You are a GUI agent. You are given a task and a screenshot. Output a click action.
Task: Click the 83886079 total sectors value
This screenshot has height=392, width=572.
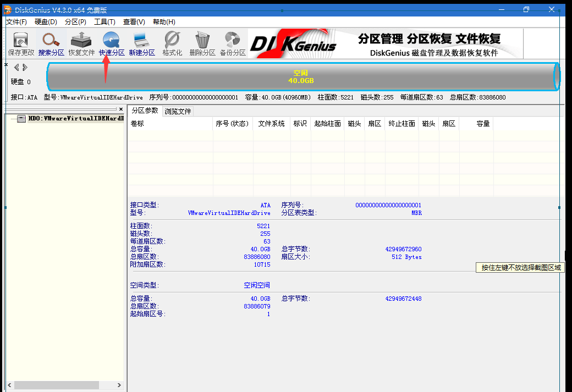click(x=257, y=306)
